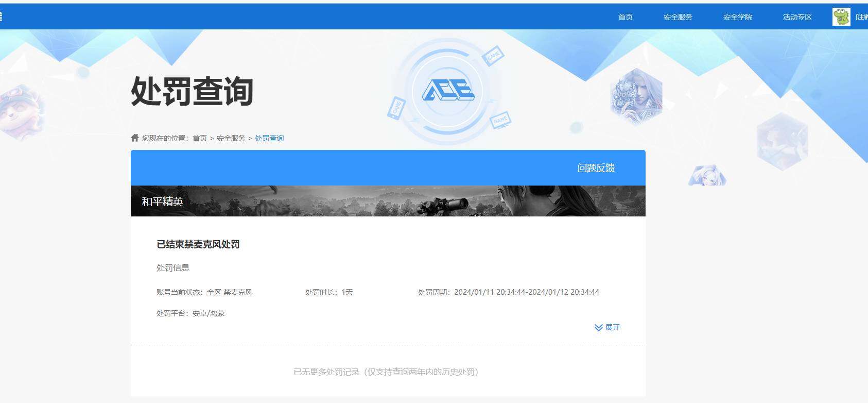Open the 首页 navigation menu item
The height and width of the screenshot is (403, 868).
[625, 17]
